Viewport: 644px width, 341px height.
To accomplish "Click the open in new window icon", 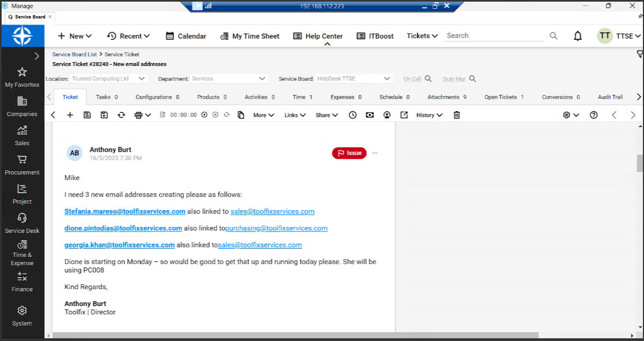I will click(x=404, y=115).
